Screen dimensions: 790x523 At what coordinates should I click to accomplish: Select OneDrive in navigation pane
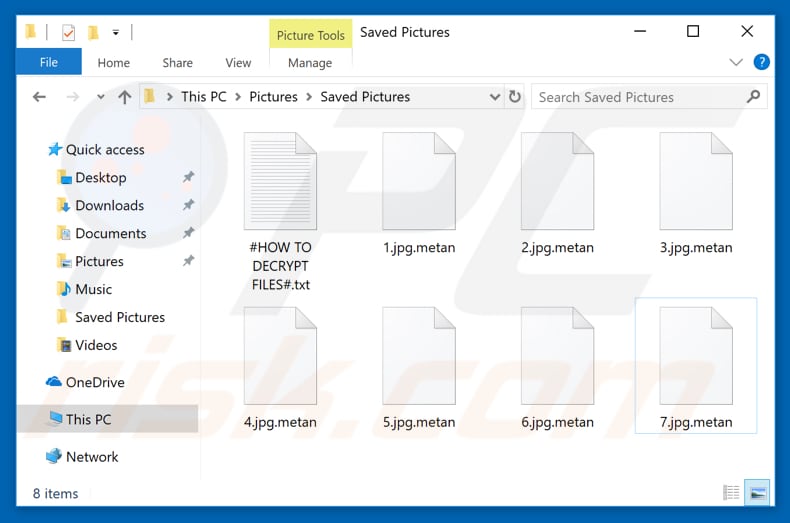pyautogui.click(x=85, y=382)
